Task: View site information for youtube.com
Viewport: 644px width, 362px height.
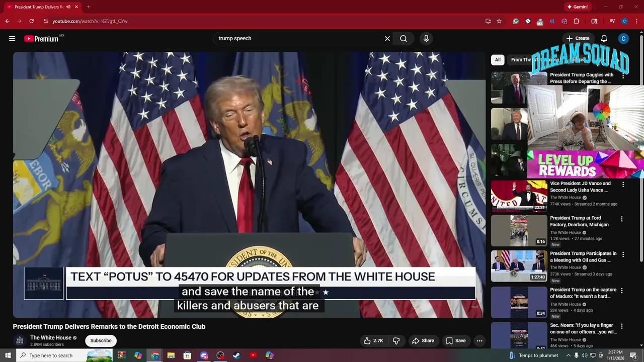Action: [x=46, y=21]
